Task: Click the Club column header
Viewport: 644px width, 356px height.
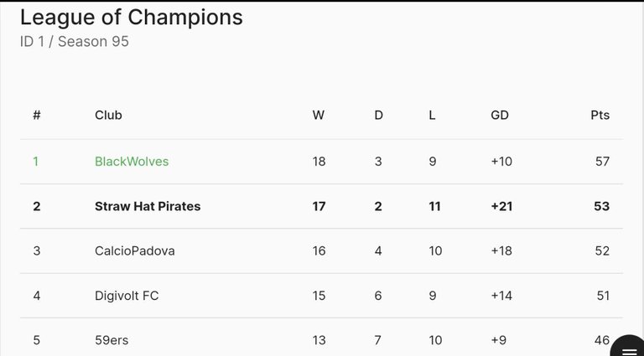Action: tap(108, 116)
